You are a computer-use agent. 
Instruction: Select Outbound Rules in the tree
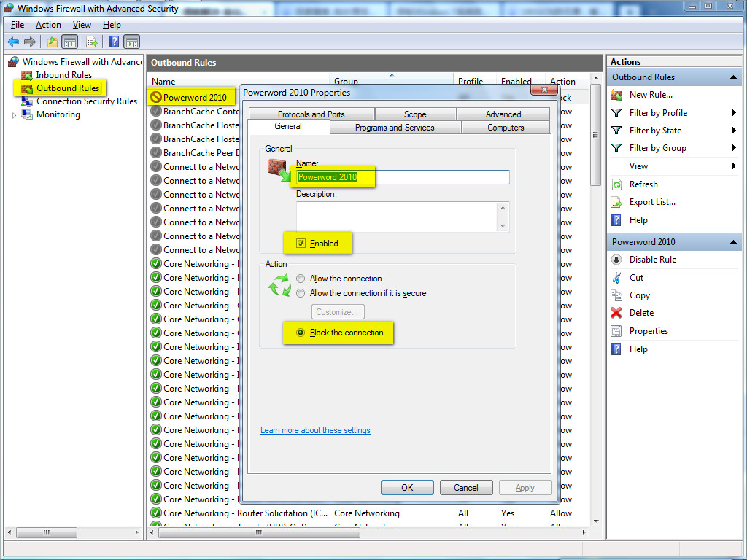pyautogui.click(x=68, y=88)
